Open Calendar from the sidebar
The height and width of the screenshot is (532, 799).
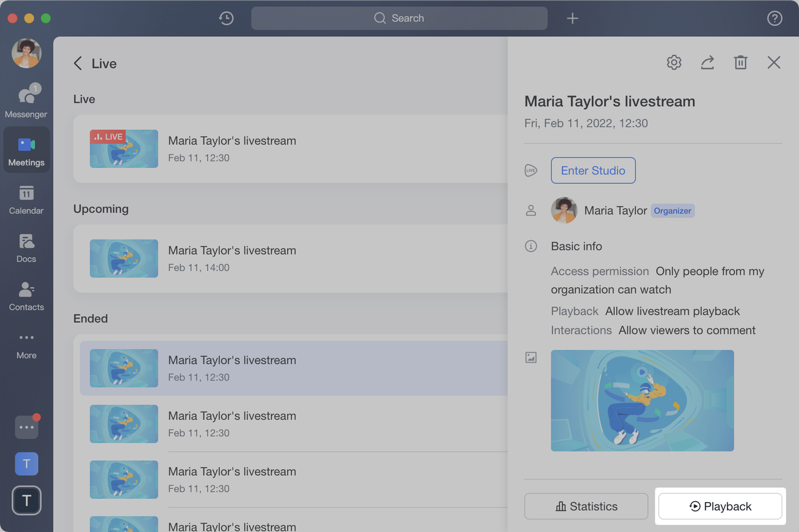tap(26, 200)
